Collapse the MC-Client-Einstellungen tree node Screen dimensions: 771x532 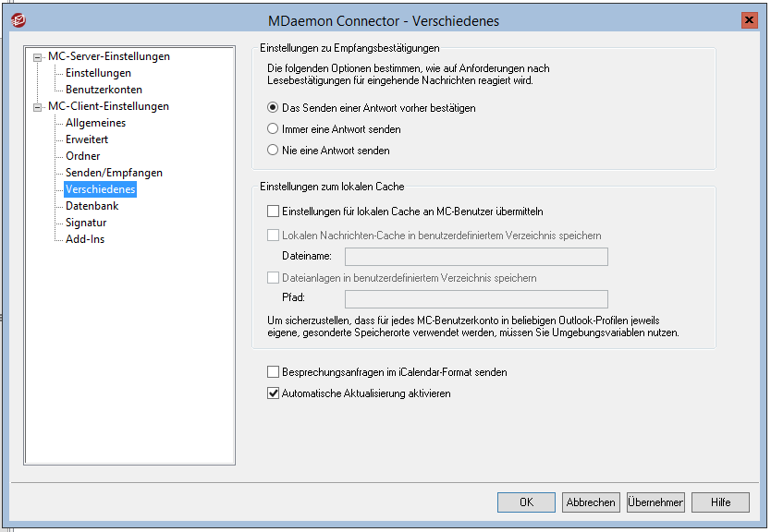(38, 106)
